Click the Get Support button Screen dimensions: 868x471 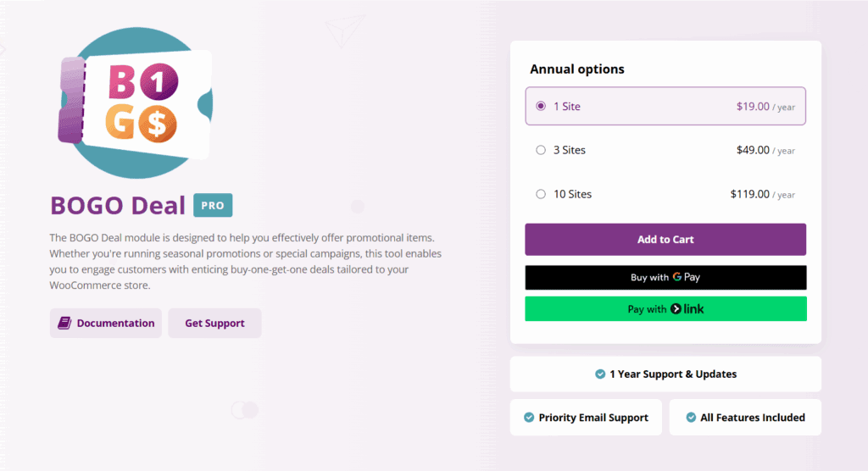click(x=214, y=323)
